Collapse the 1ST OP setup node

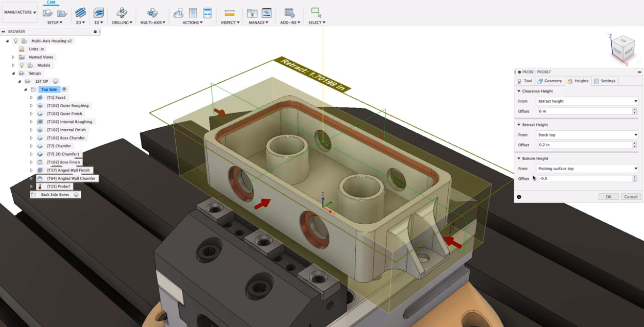tap(20, 81)
